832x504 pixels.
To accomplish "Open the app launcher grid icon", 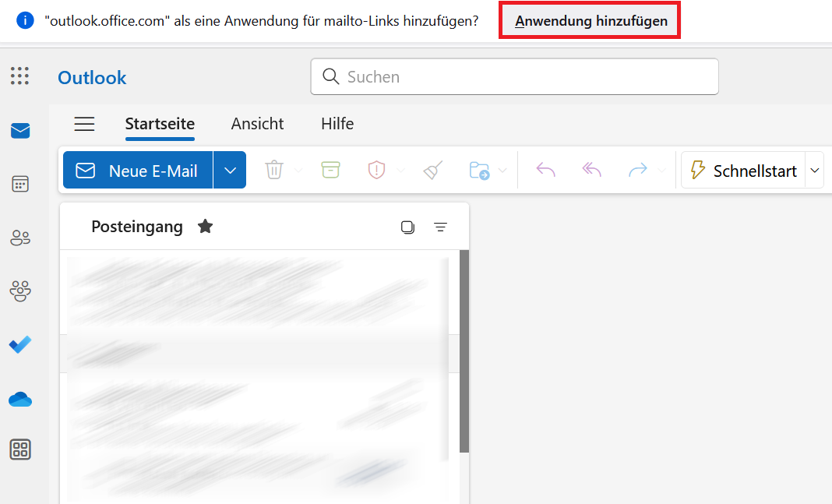I will coord(19,76).
